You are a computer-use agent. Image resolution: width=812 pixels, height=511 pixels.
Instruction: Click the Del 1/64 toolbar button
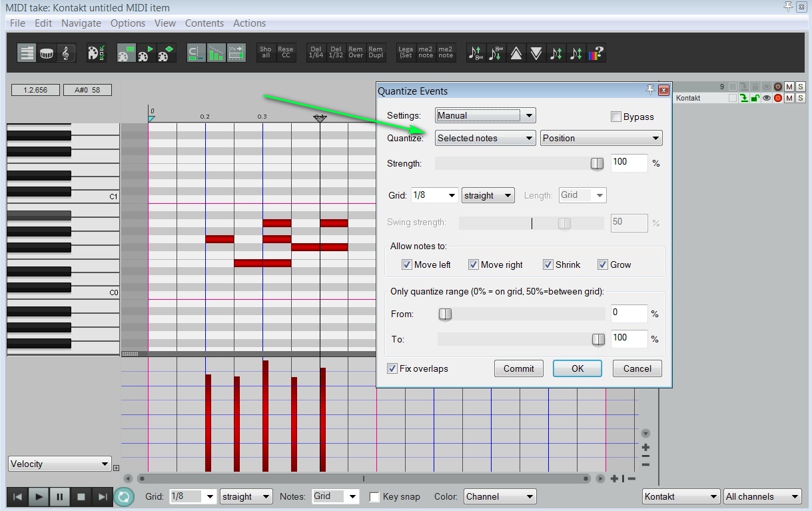point(316,53)
